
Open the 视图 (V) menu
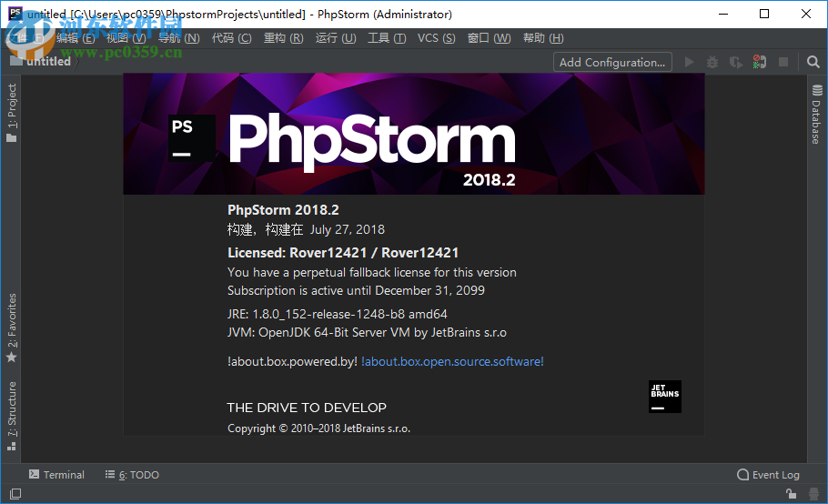(126, 38)
